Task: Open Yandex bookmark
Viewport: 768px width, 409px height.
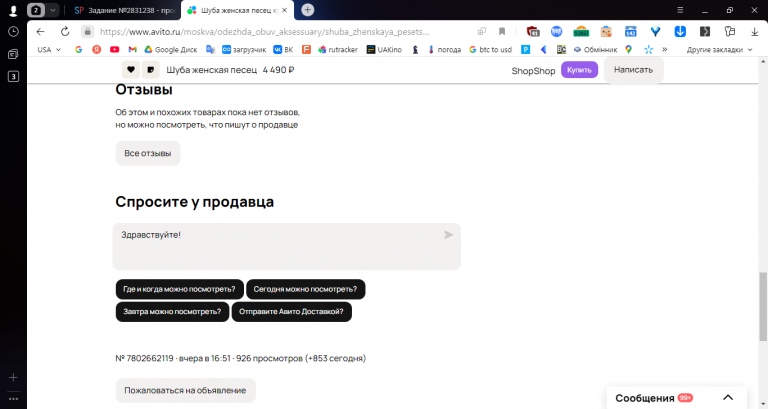Action: (x=96, y=49)
